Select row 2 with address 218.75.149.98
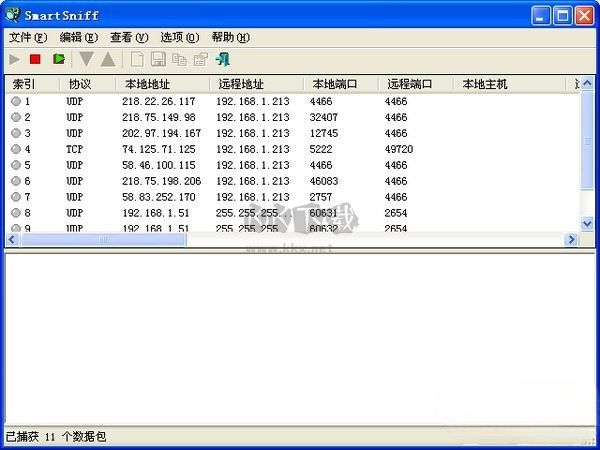Screen dimensions: 600x450 point(293,117)
